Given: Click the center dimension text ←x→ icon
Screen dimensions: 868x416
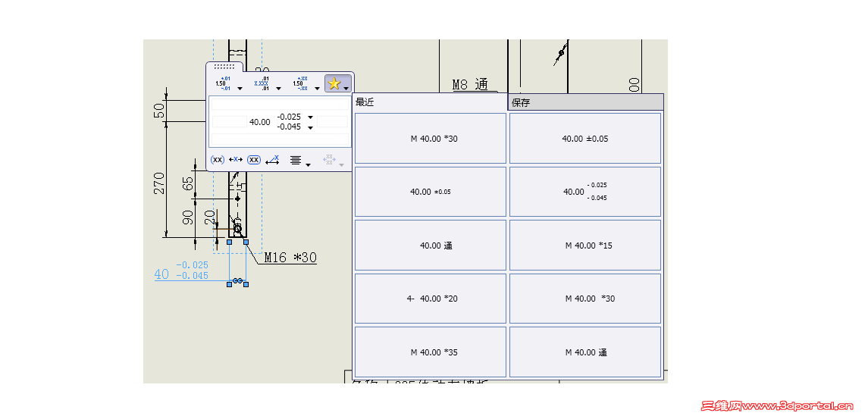Looking at the screenshot, I should click(236, 159).
